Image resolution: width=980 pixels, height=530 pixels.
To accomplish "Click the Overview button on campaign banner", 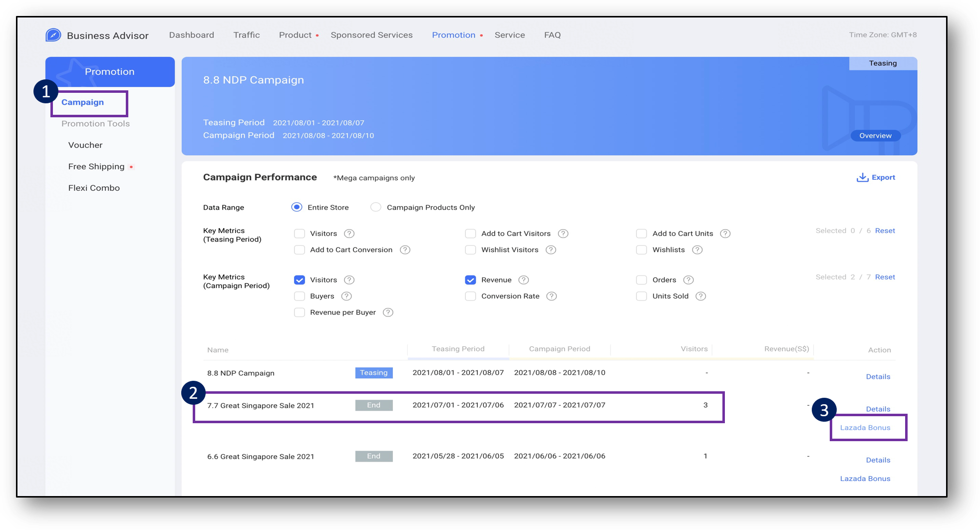I will [x=875, y=136].
